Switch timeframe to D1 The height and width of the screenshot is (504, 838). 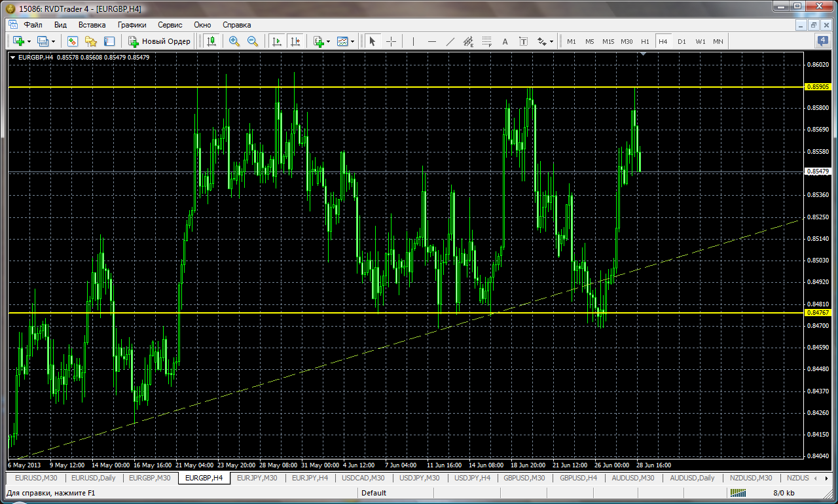coord(682,41)
